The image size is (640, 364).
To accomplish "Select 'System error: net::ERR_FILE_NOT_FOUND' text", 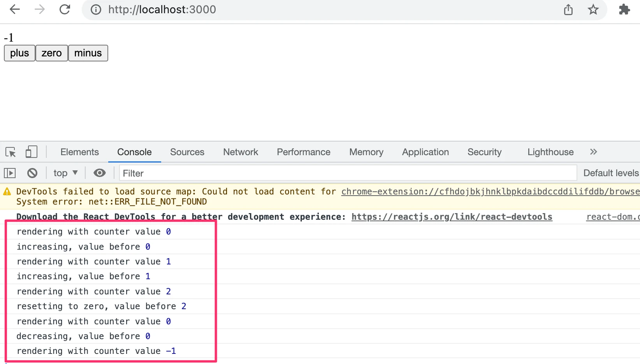I will [x=112, y=201].
